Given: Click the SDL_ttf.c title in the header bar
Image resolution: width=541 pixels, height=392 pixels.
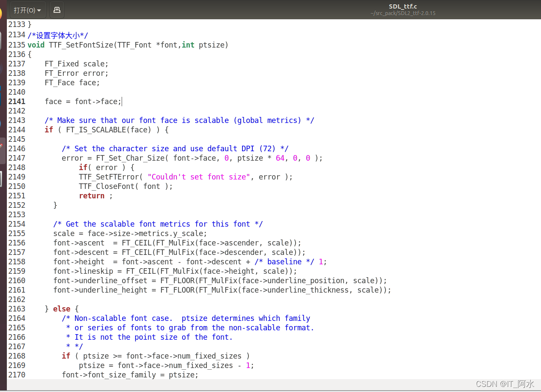Looking at the screenshot, I should click(x=403, y=6).
